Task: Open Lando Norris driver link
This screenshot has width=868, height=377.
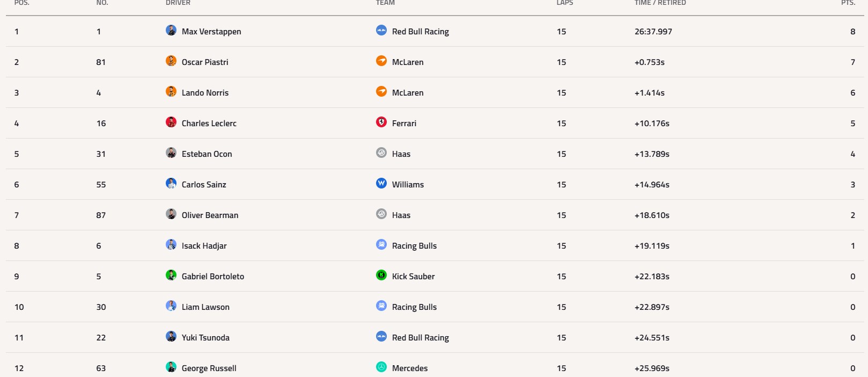Action: click(x=205, y=93)
